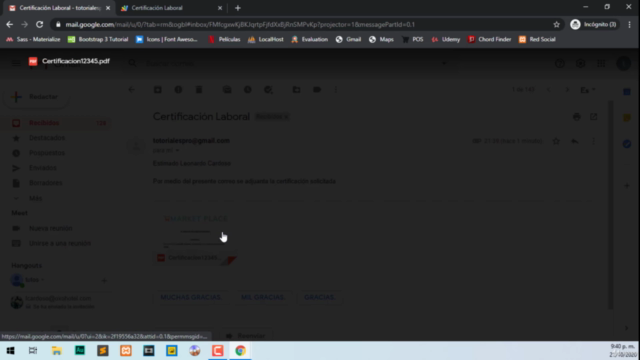Open XAMPP from taskbar
The width and height of the screenshot is (640, 360).
tap(126, 351)
